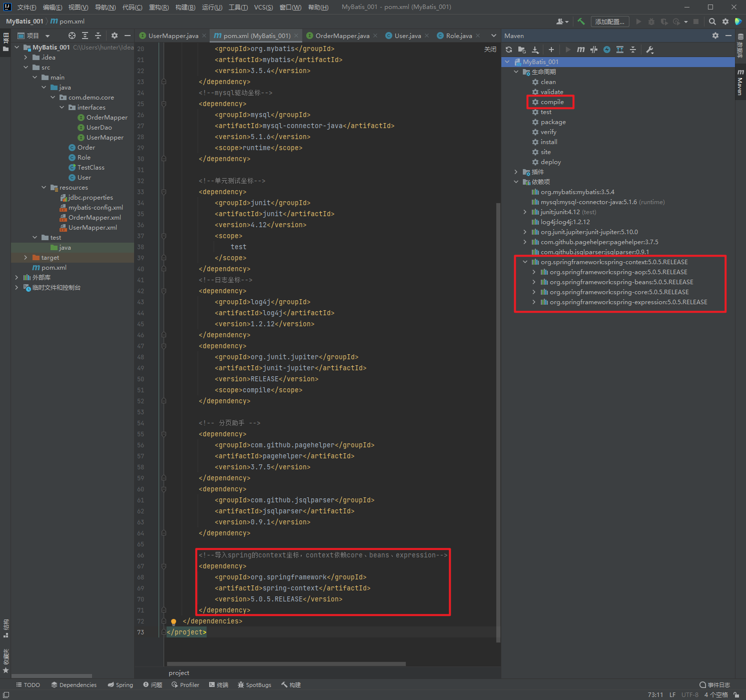Click Select Opened File target icon

pyautogui.click(x=72, y=36)
